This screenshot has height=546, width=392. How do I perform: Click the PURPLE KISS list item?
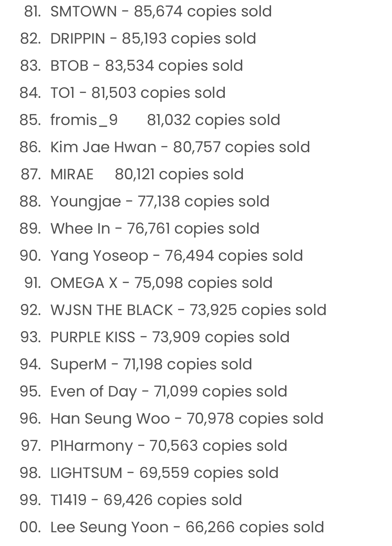pos(155,337)
